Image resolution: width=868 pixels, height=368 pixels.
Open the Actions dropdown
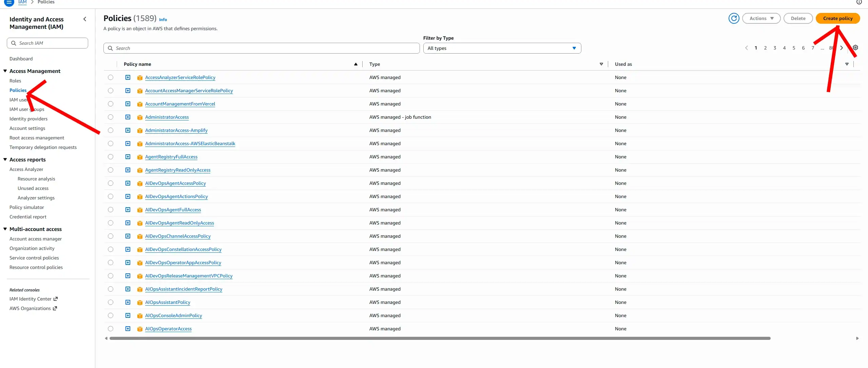click(761, 18)
